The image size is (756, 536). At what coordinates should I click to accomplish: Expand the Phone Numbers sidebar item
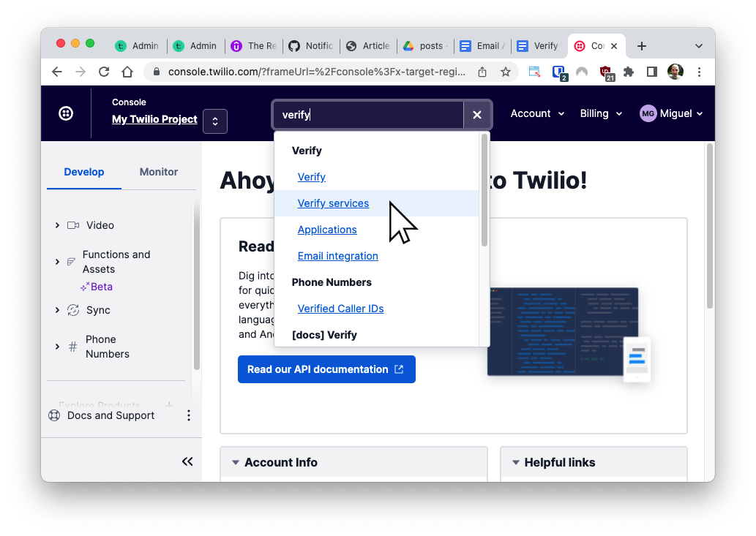[57, 347]
